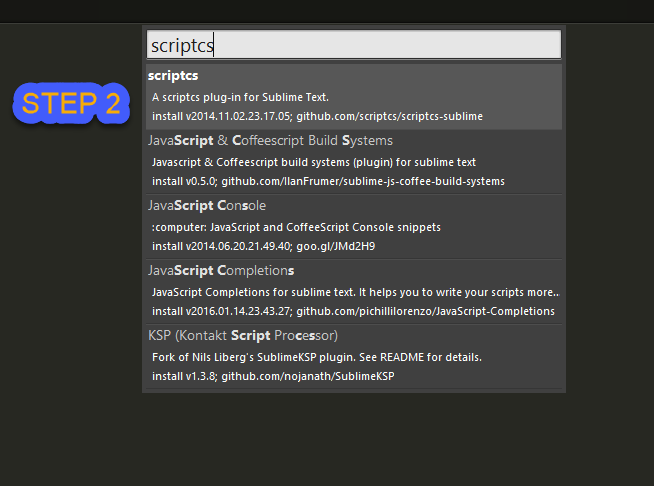Click the JavaScript Completions for sublime text description
654x486 pixels.
tap(355, 292)
